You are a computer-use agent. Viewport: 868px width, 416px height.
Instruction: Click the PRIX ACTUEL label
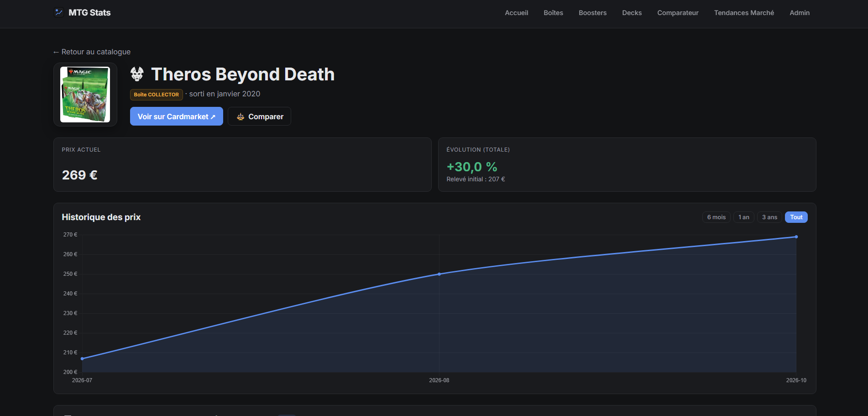click(81, 150)
